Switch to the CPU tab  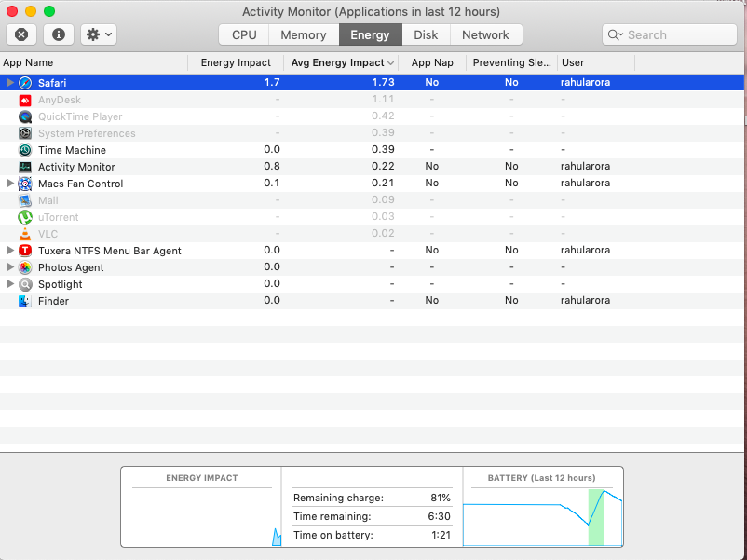(x=244, y=34)
